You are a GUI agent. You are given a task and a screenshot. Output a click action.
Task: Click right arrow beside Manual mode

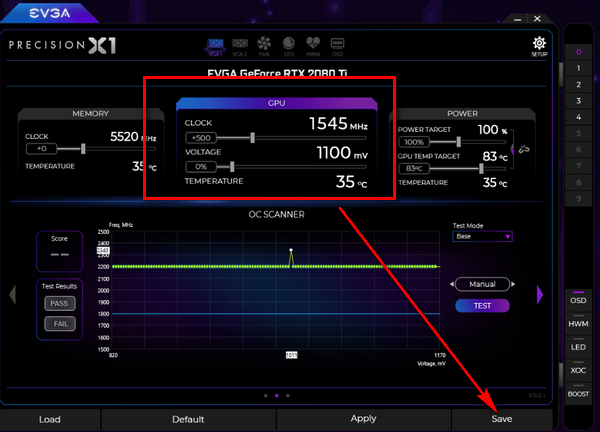513,284
